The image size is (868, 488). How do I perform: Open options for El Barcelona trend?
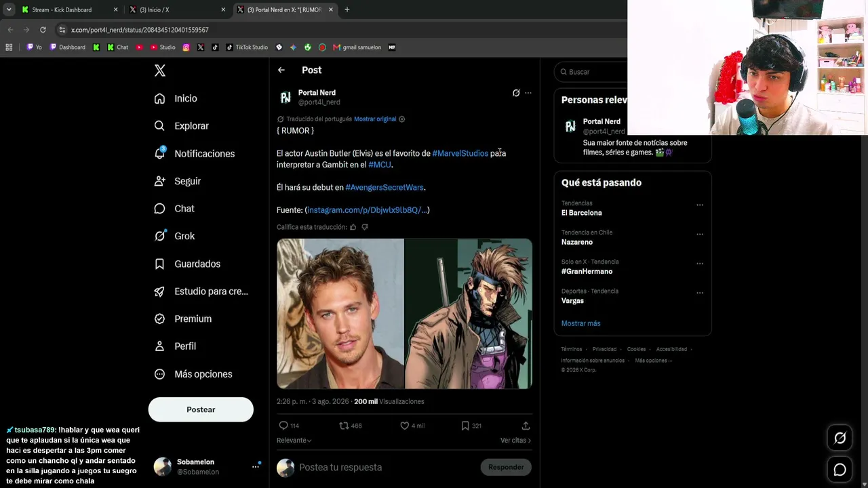700,205
